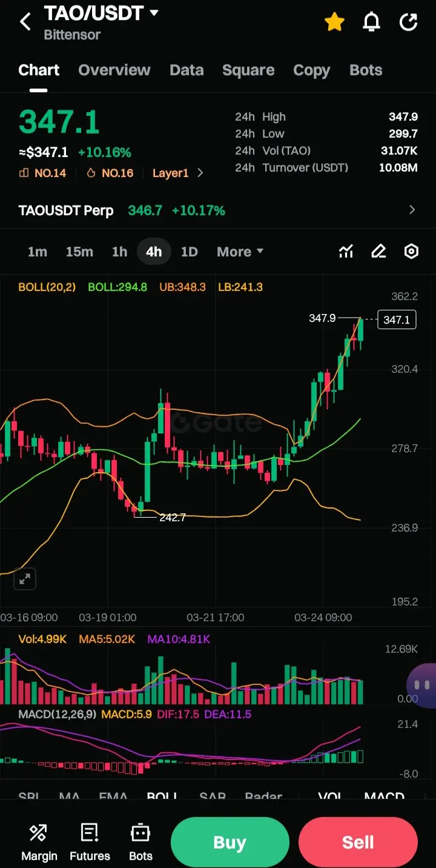Screen dimensions: 436x868
Task: Toggle the Radar indicator in bottom strip
Action: 263,796
